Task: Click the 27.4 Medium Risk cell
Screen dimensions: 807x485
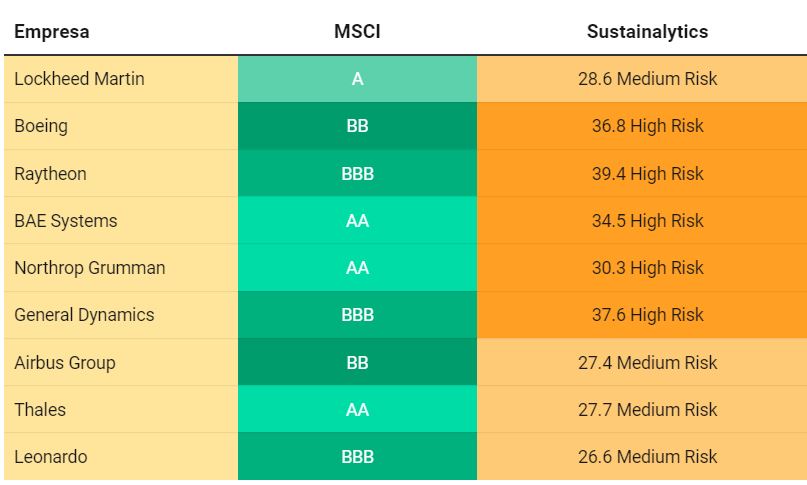Action: (642, 362)
